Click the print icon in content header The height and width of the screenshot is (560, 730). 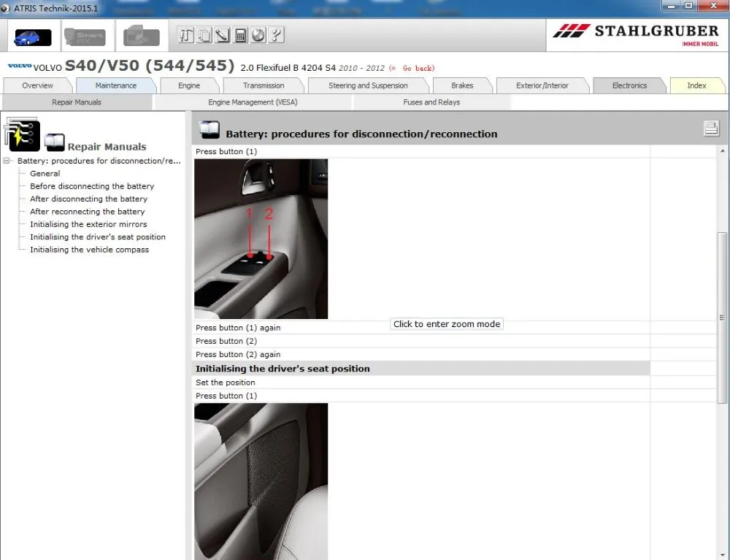pos(711,128)
